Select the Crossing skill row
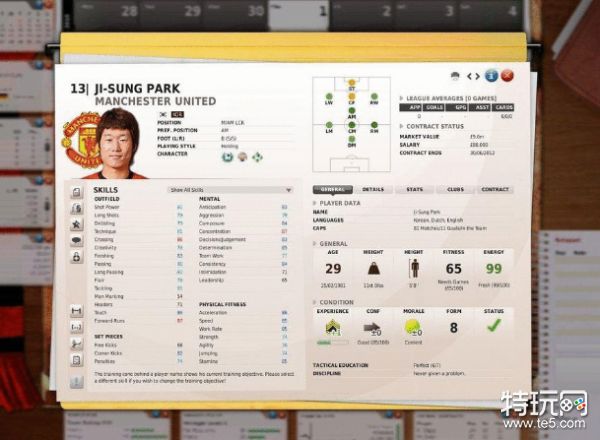The height and width of the screenshot is (440, 600). (x=139, y=240)
